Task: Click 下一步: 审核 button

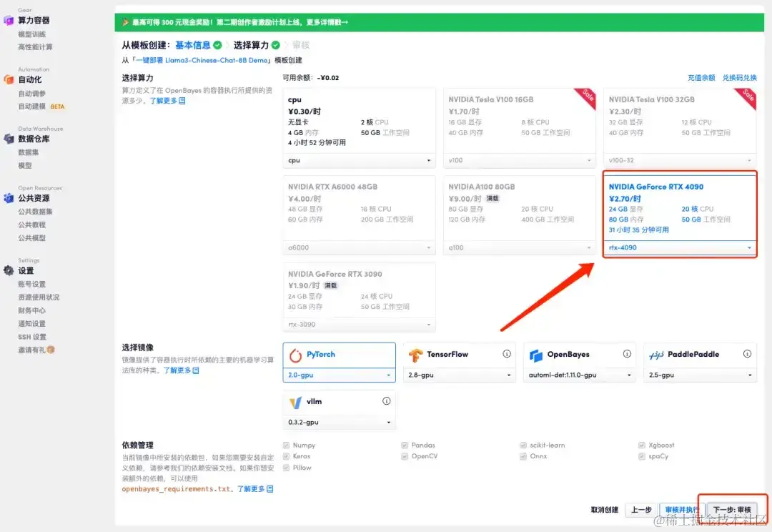Action: [732, 509]
